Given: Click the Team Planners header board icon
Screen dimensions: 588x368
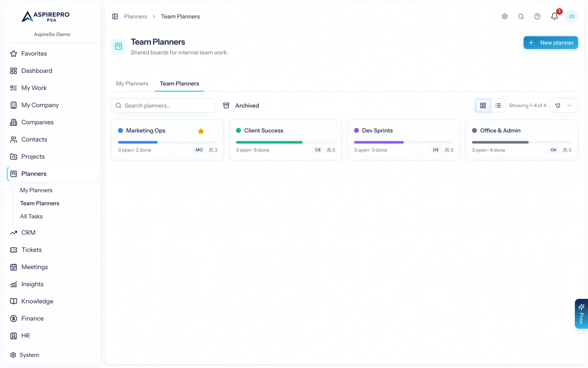Looking at the screenshot, I should [x=118, y=46].
